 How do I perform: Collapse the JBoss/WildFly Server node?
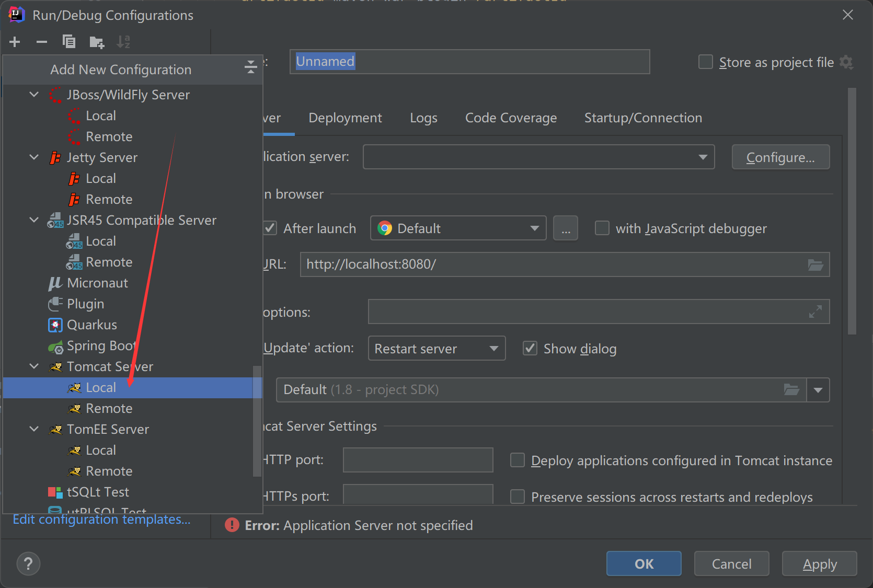[x=34, y=95]
